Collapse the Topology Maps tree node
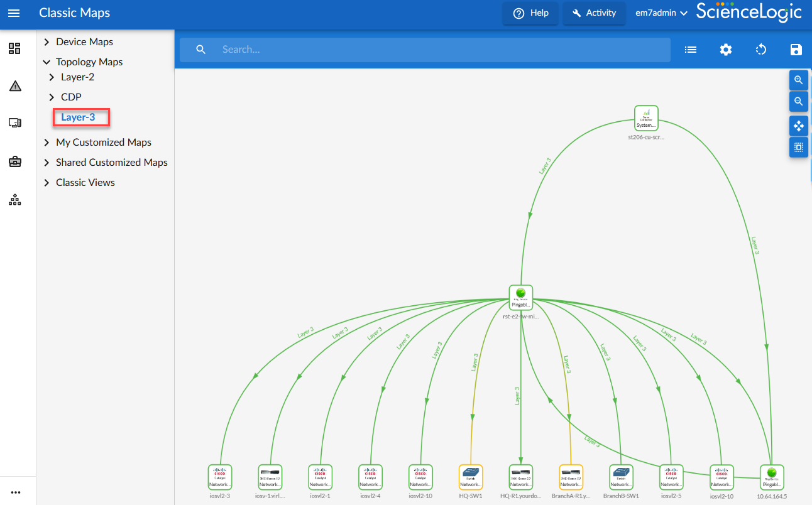Viewport: 812px width, 505px height. pyautogui.click(x=47, y=62)
